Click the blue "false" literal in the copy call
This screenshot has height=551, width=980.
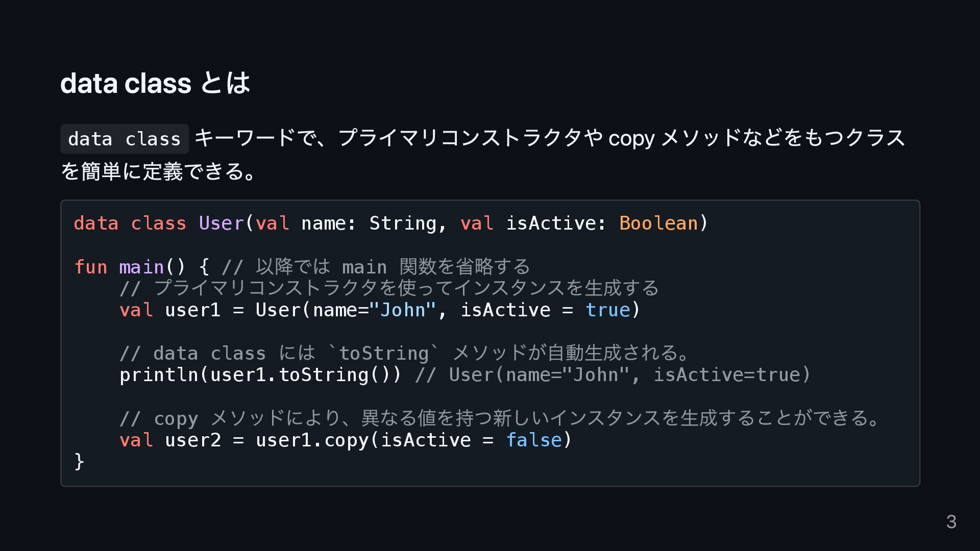click(533, 440)
